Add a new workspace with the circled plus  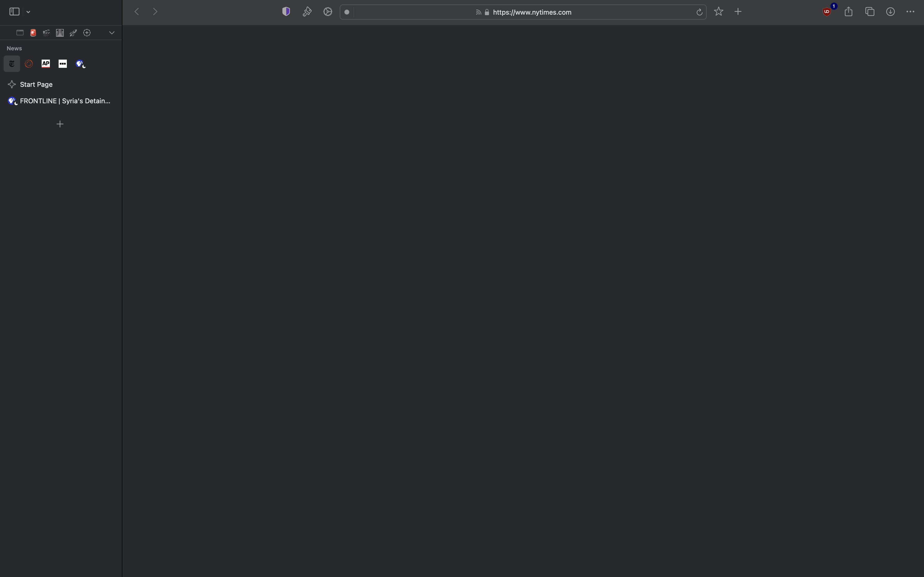click(x=87, y=32)
